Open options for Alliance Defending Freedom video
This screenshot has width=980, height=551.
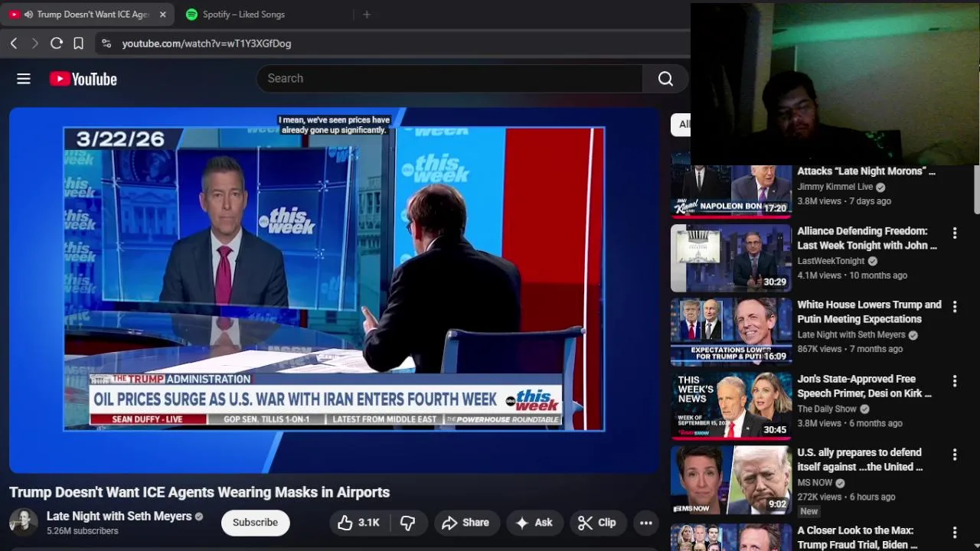[955, 233]
